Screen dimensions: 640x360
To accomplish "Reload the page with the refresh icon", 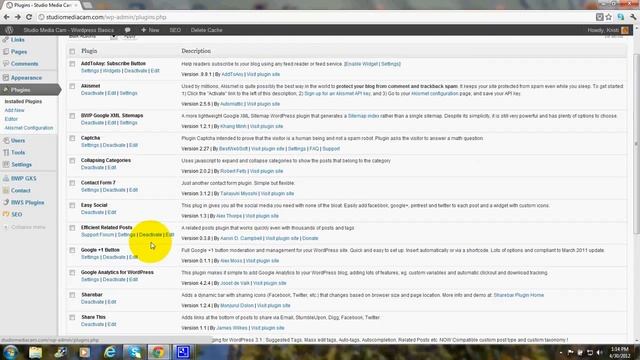I will pyautogui.click(x=29, y=17).
